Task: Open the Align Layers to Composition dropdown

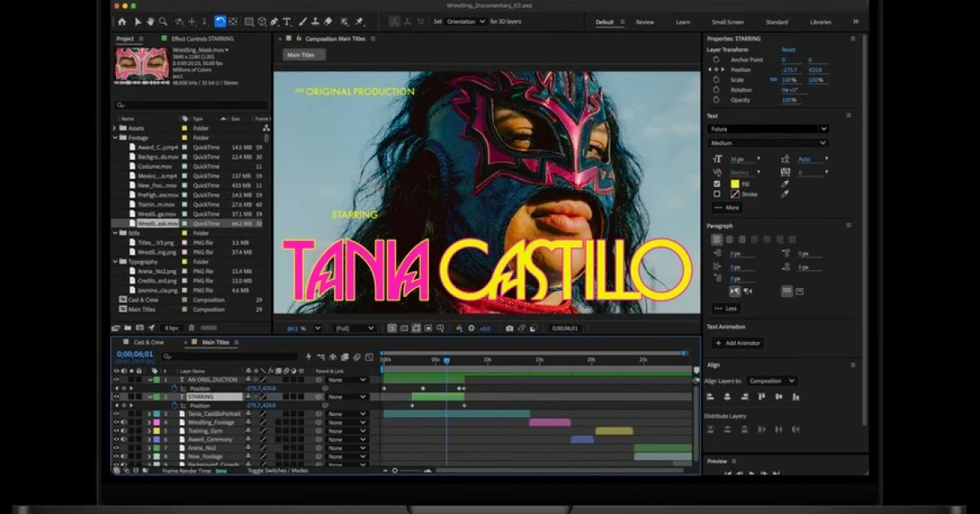Action: (773, 381)
